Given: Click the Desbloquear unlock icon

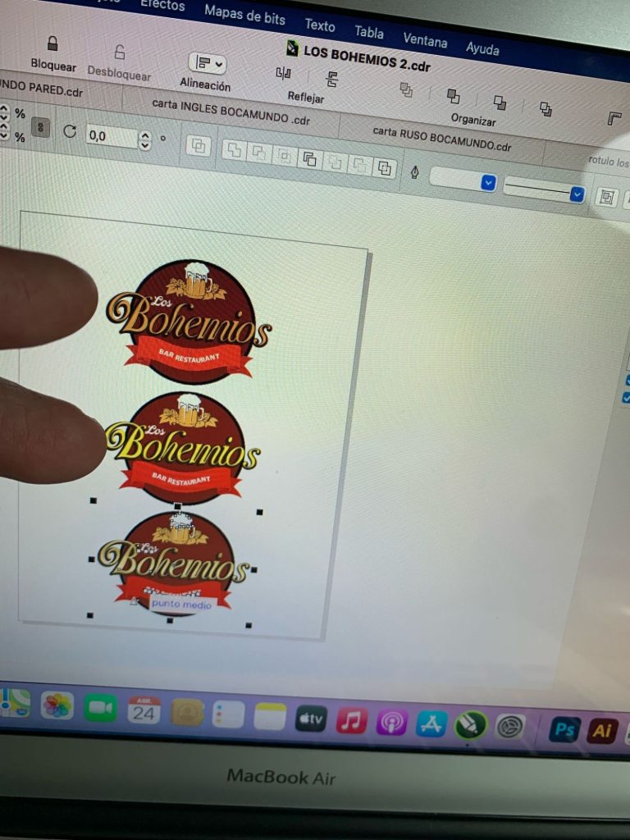Looking at the screenshot, I should [x=120, y=52].
